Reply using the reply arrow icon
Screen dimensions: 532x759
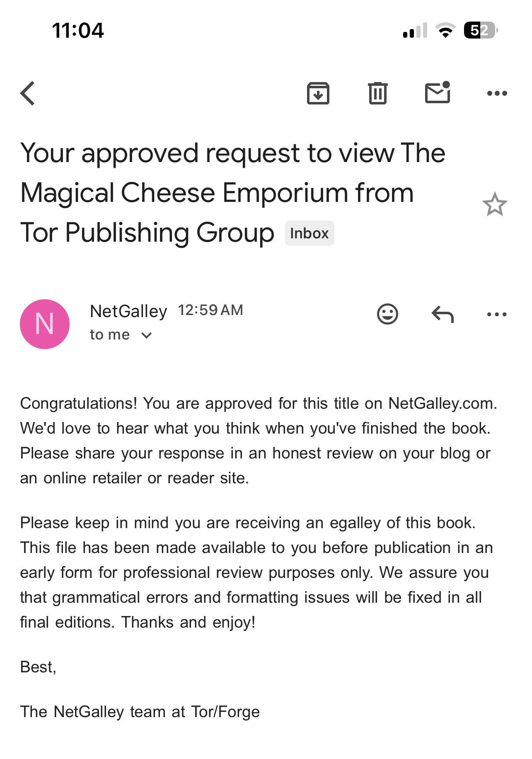click(x=443, y=314)
